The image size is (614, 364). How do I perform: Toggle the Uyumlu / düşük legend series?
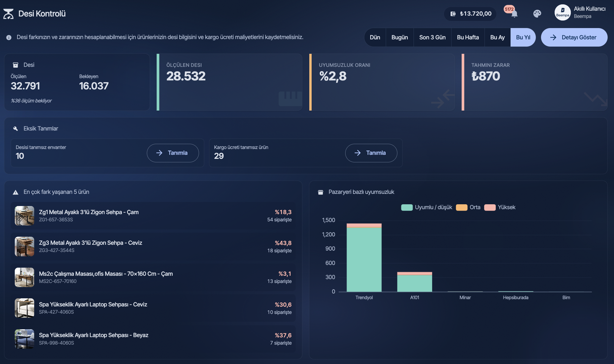pos(427,207)
